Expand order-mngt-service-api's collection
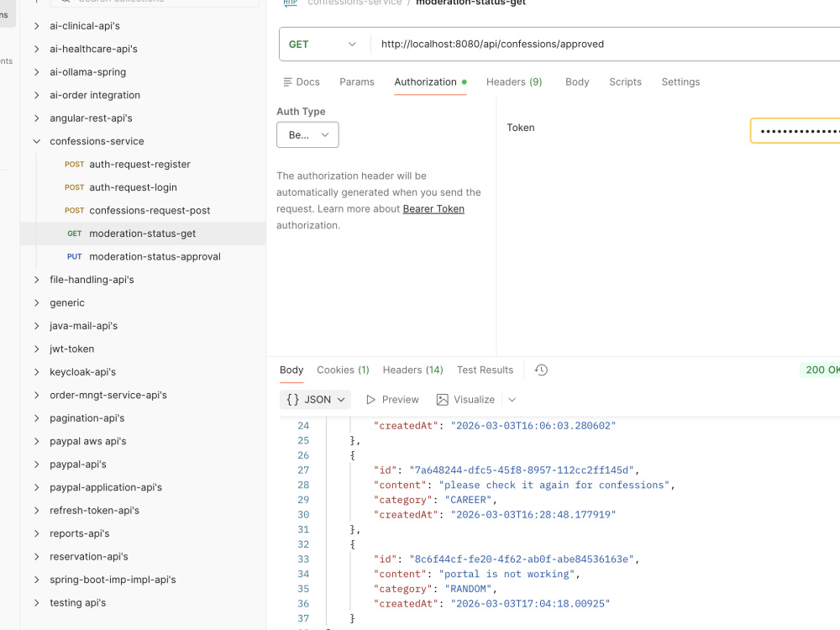 pyautogui.click(x=36, y=395)
